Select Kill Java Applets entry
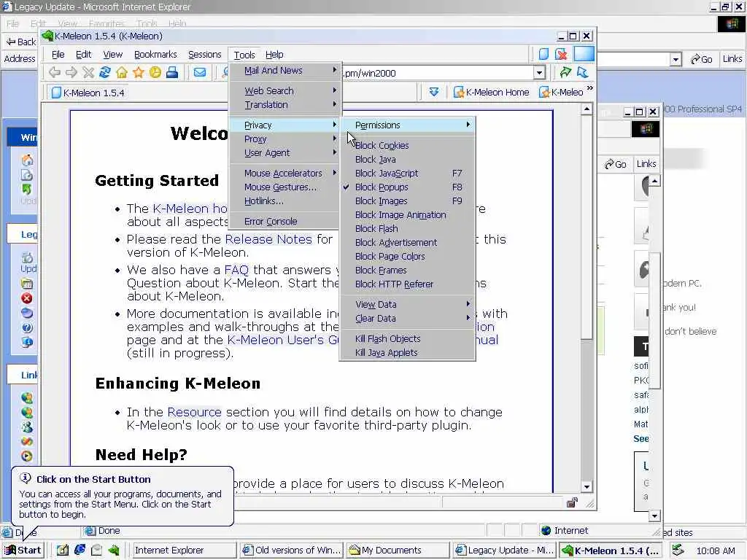The height and width of the screenshot is (560, 747). coord(407,352)
